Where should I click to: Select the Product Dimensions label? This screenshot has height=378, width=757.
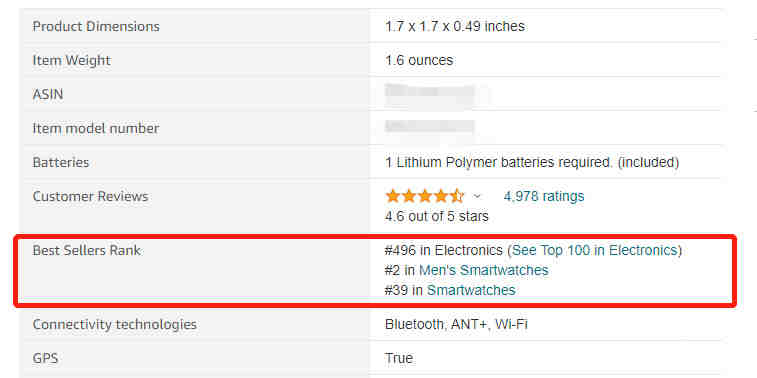pyautogui.click(x=96, y=26)
